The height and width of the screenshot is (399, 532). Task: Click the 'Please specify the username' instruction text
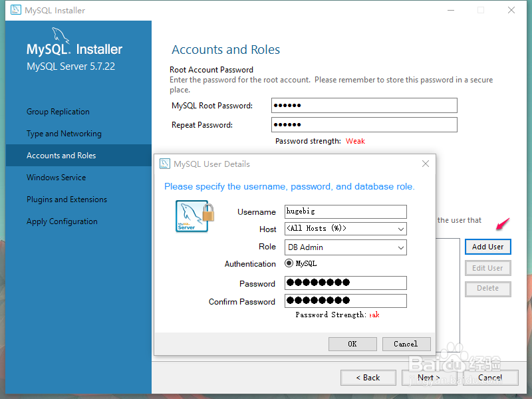[289, 187]
